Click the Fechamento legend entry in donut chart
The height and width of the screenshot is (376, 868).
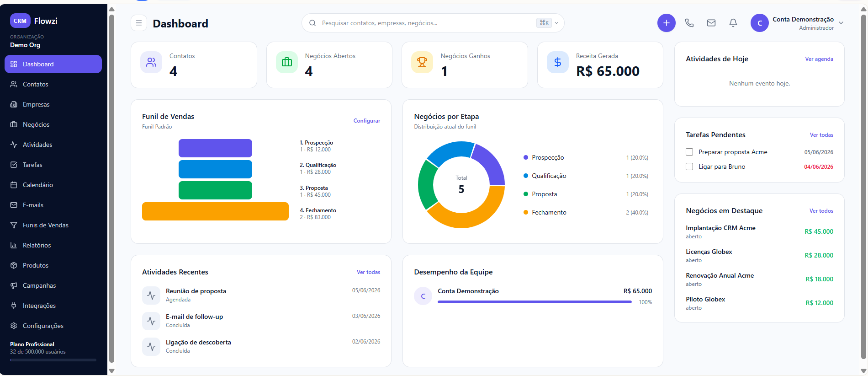586,212
